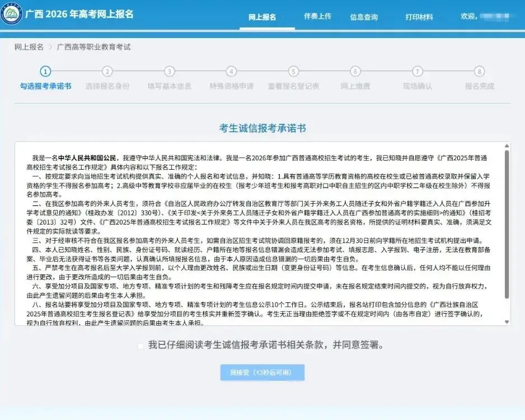Click the 现场确认 step label
525x420 pixels.
pos(417,86)
